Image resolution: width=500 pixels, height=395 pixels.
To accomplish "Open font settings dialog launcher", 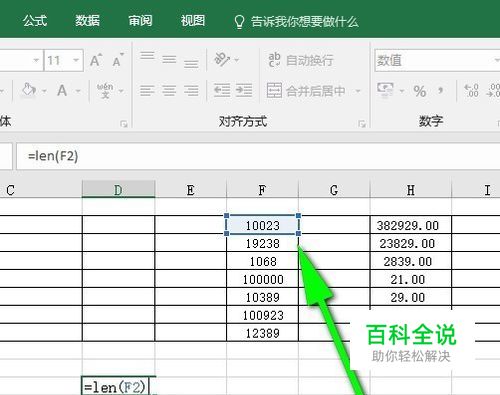I will (x=124, y=124).
